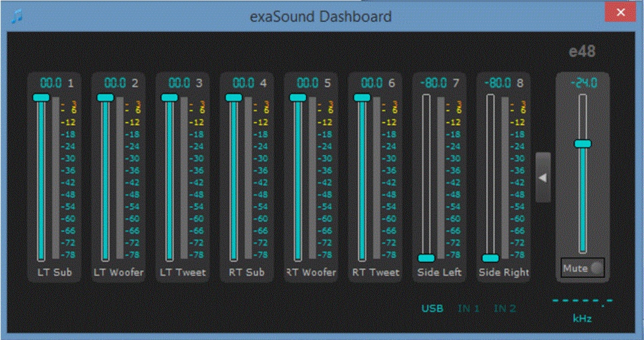Click the RT Woofer channel slider handle

tap(298, 98)
